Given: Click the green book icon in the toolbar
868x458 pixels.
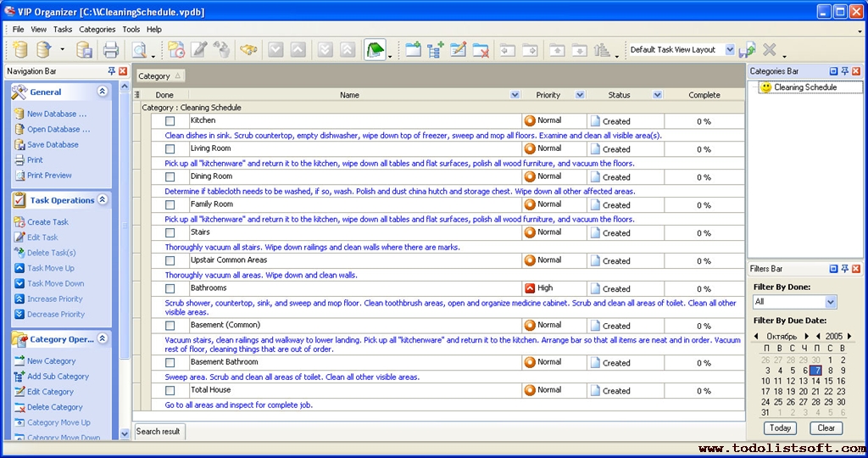Looking at the screenshot, I should [x=375, y=50].
